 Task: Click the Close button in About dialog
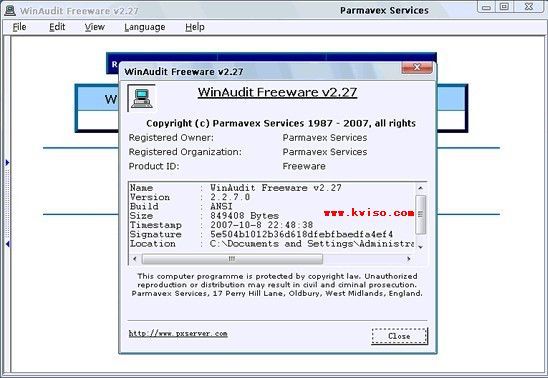tap(399, 336)
